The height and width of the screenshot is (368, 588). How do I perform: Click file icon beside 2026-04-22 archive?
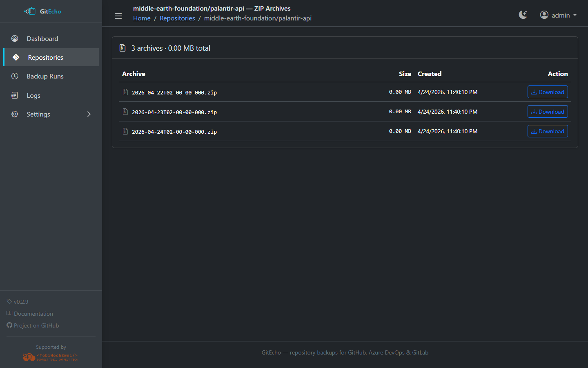[x=125, y=92]
